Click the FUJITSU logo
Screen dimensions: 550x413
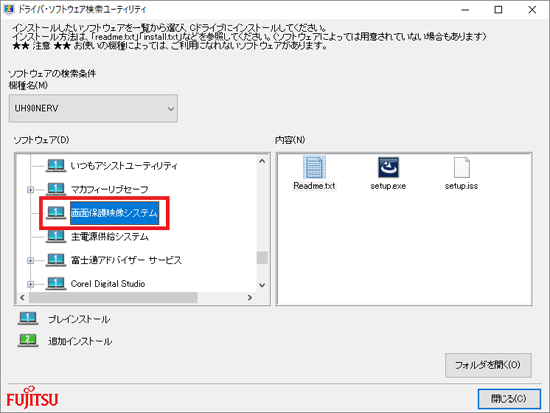[x=32, y=398]
